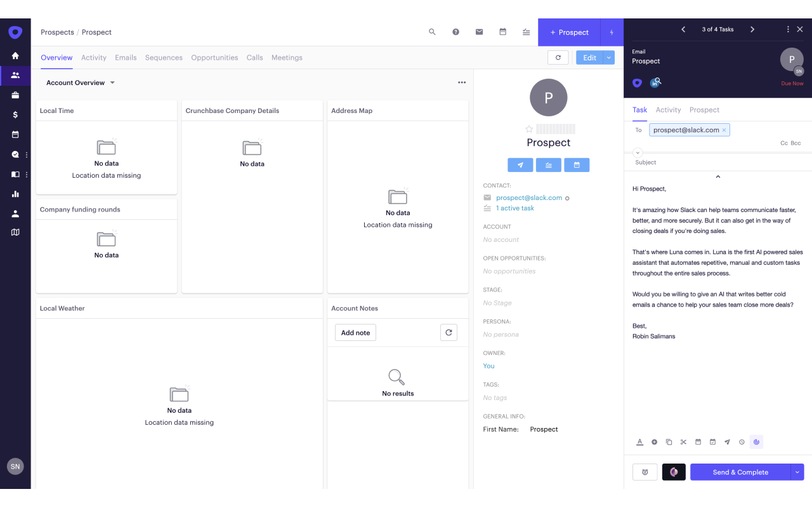Click Send & Complete button
812x508 pixels.
tap(740, 472)
